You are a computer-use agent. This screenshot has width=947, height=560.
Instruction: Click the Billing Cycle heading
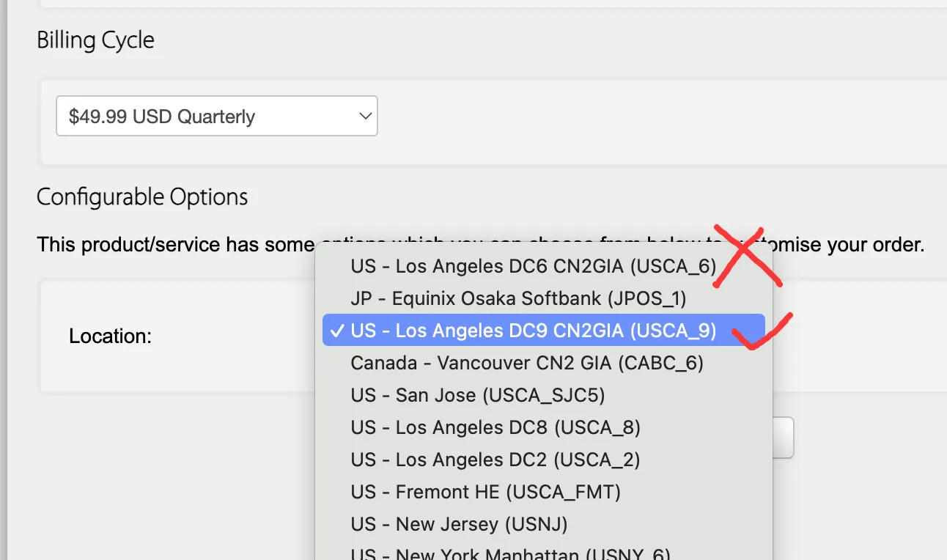(x=95, y=40)
